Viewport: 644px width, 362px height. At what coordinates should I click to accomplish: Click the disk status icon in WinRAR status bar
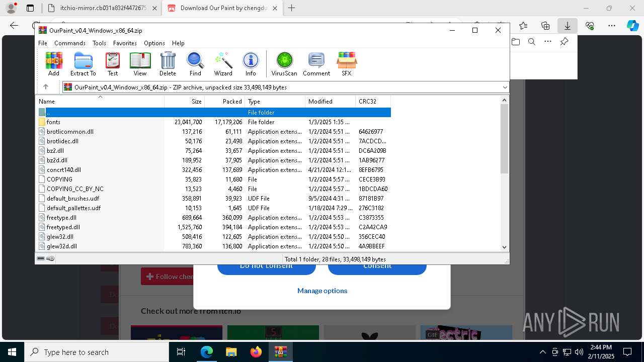pos(41,258)
